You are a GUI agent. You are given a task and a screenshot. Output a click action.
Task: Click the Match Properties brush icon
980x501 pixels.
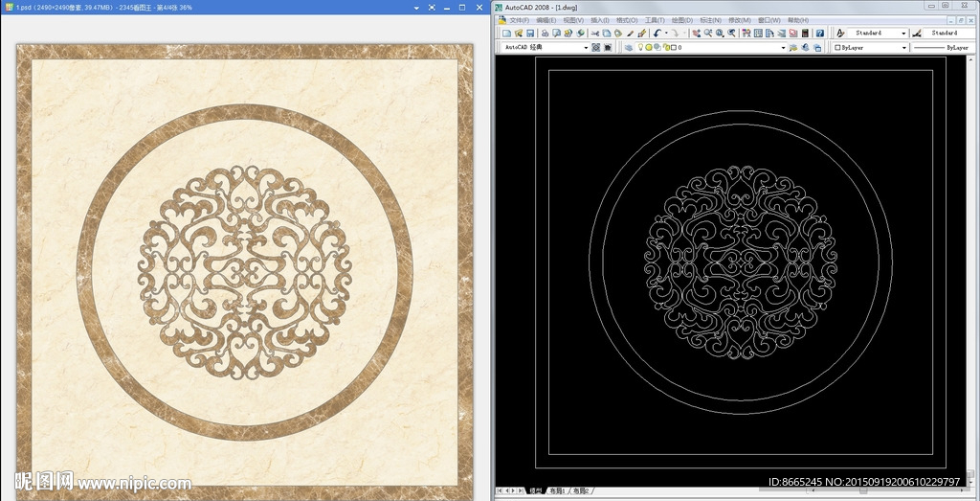pos(642,33)
